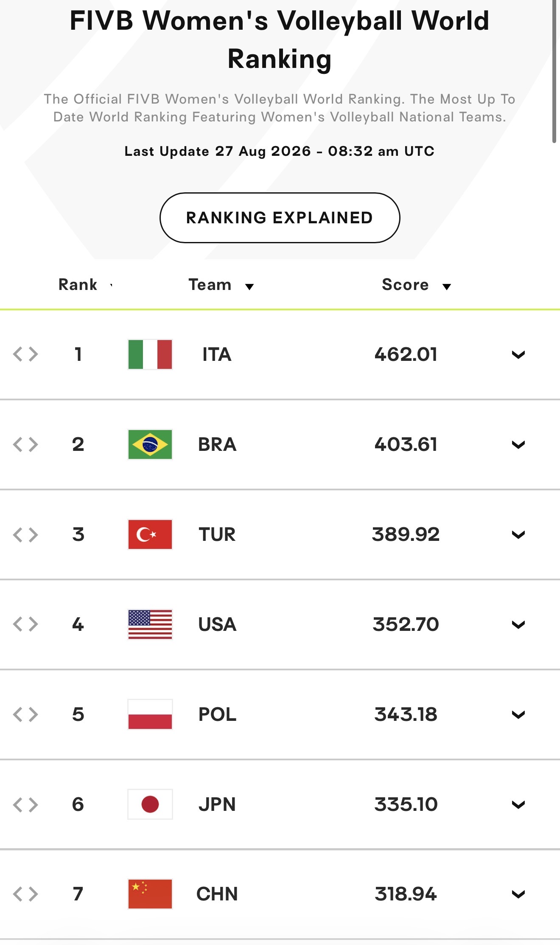This screenshot has height=945, width=560.
Task: Expand the JPN row details chevron
Action: click(518, 805)
